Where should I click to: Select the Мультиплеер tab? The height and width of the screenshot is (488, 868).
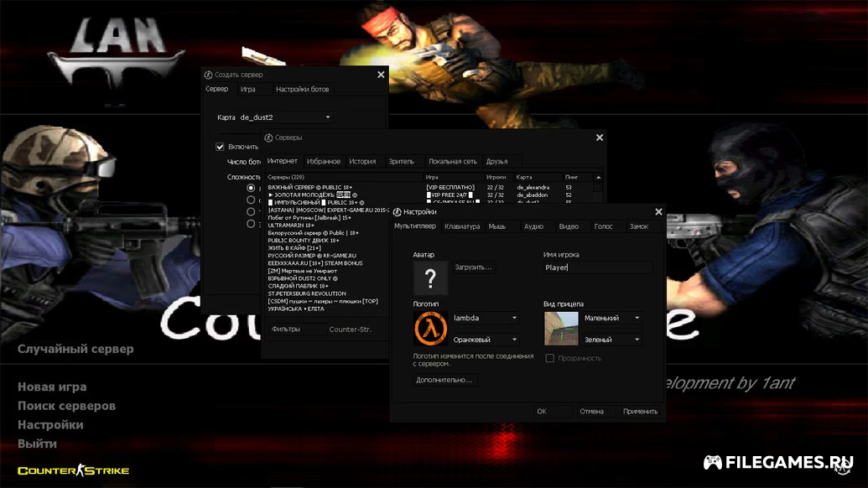(414, 226)
